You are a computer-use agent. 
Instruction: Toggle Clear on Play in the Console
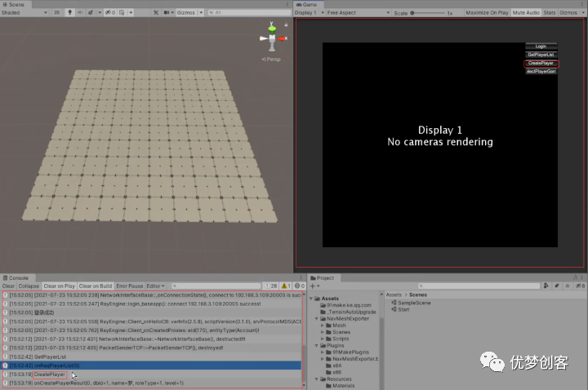(60, 286)
